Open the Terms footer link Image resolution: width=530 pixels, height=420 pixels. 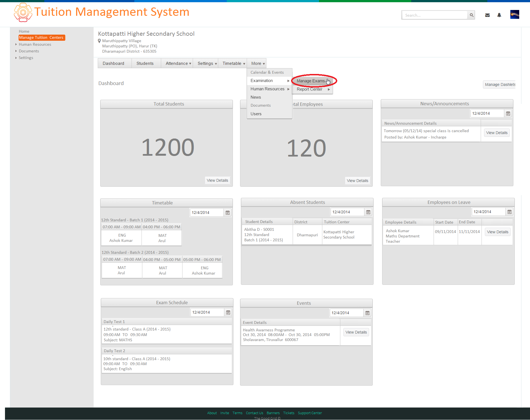coord(237,413)
